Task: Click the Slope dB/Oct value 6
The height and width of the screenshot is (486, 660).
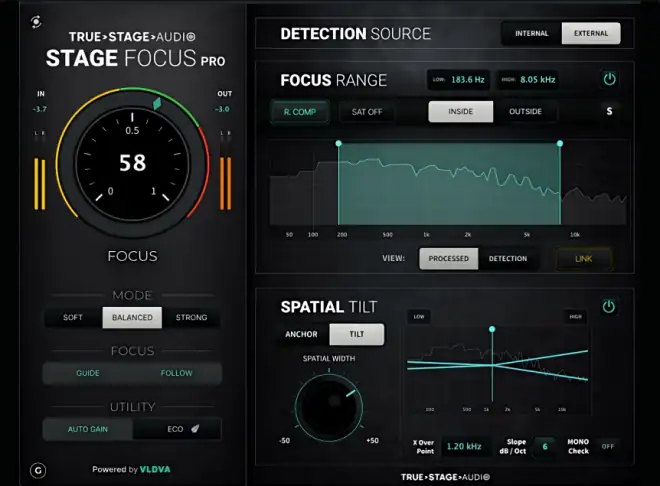Action: coord(545,446)
